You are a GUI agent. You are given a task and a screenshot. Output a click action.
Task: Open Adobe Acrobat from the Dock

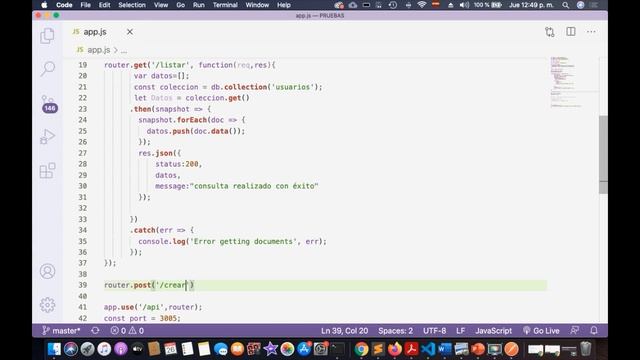click(x=411, y=349)
